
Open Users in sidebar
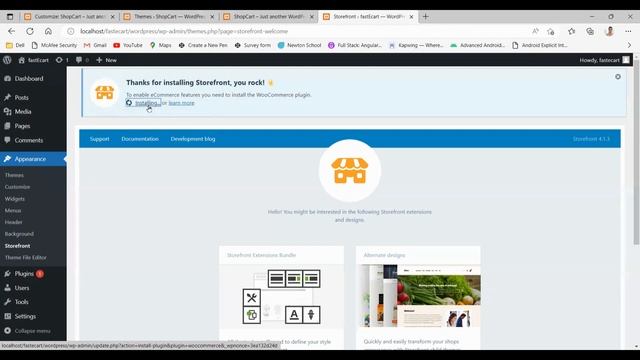tap(33, 288)
